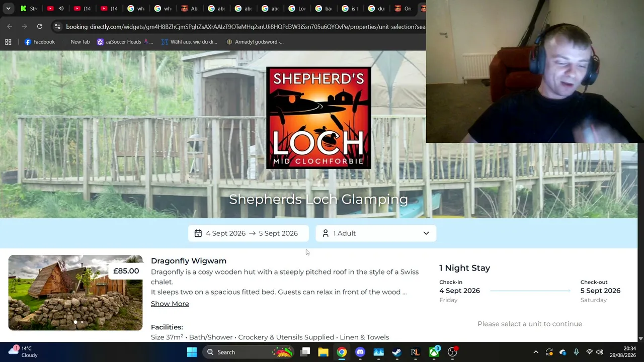Switch to the 'Lov' Google tab

pyautogui.click(x=297, y=9)
